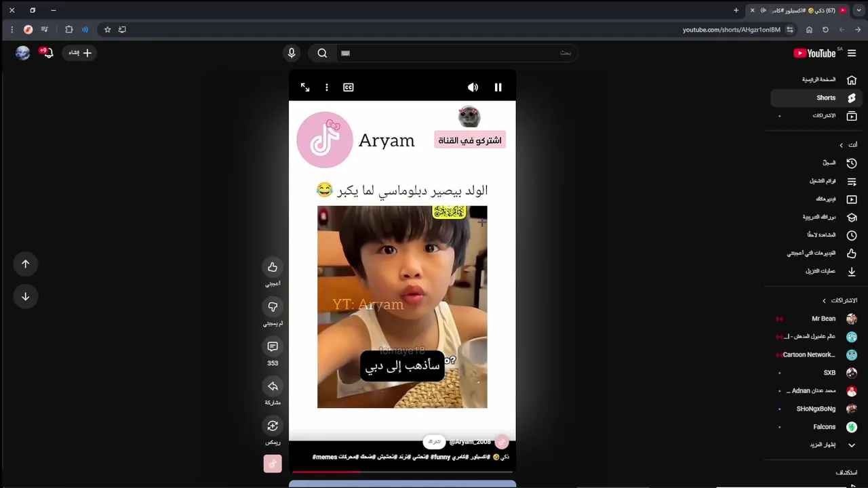Open Your courses graduation-cap item

click(x=816, y=218)
